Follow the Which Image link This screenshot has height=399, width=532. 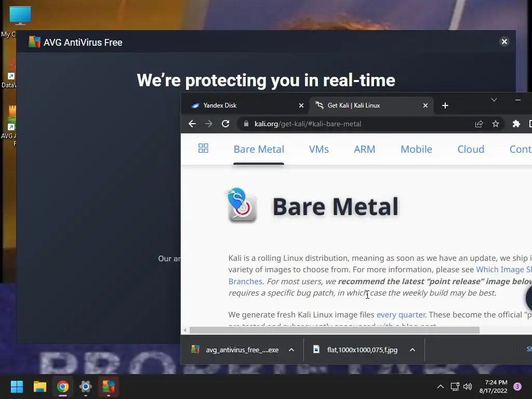504,270
